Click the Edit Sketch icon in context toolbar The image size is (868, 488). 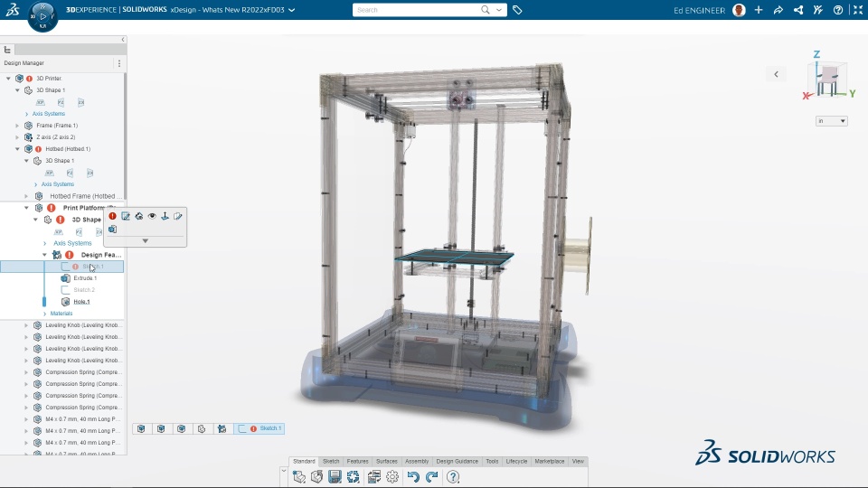click(x=126, y=216)
